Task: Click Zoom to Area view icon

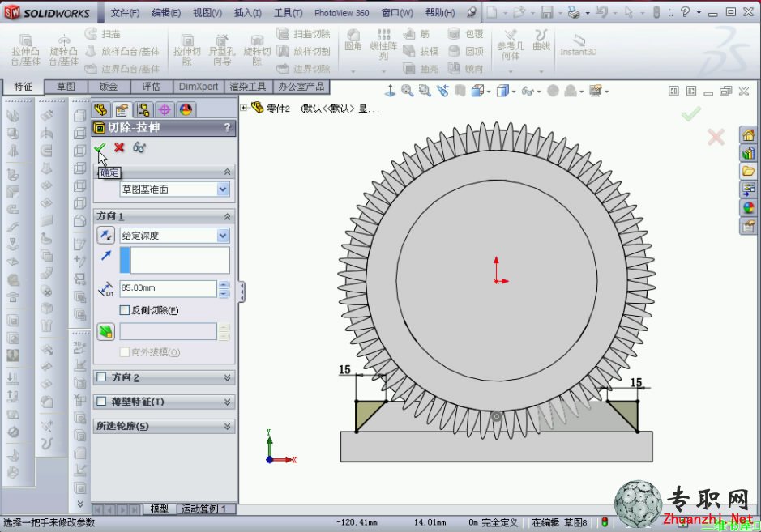Action: pyautogui.click(x=425, y=91)
